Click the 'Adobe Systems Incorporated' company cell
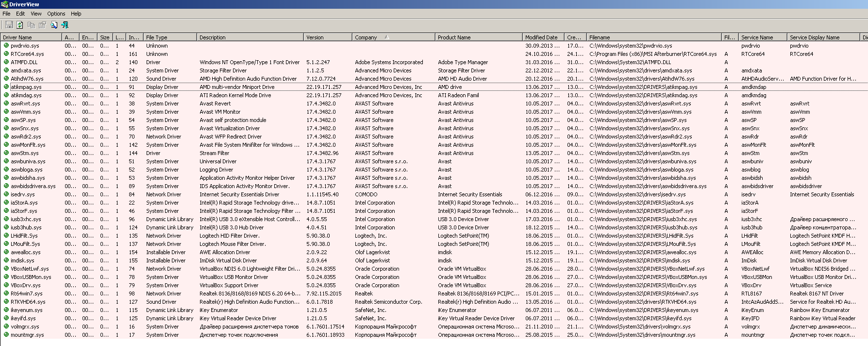This screenshot has height=346, width=868. pos(389,62)
